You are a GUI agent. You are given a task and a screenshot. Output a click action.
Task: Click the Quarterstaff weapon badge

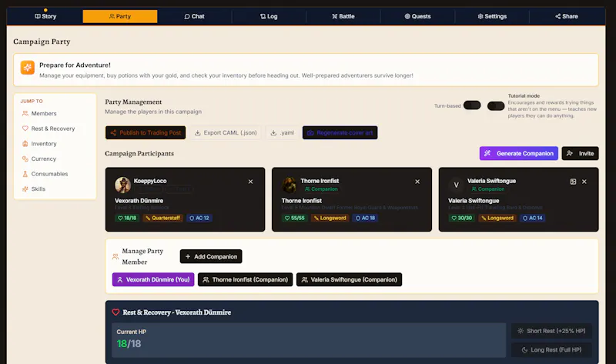click(162, 218)
